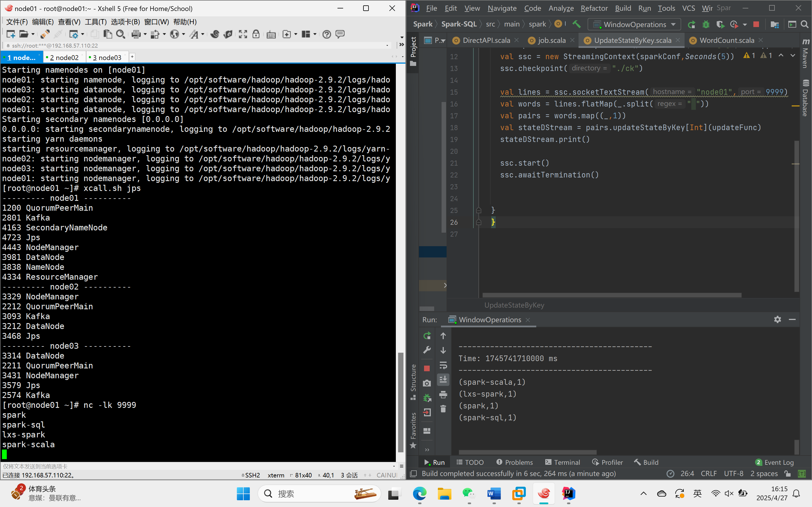Stop the running process in Run panel
This screenshot has width=812, height=507.
tap(427, 368)
